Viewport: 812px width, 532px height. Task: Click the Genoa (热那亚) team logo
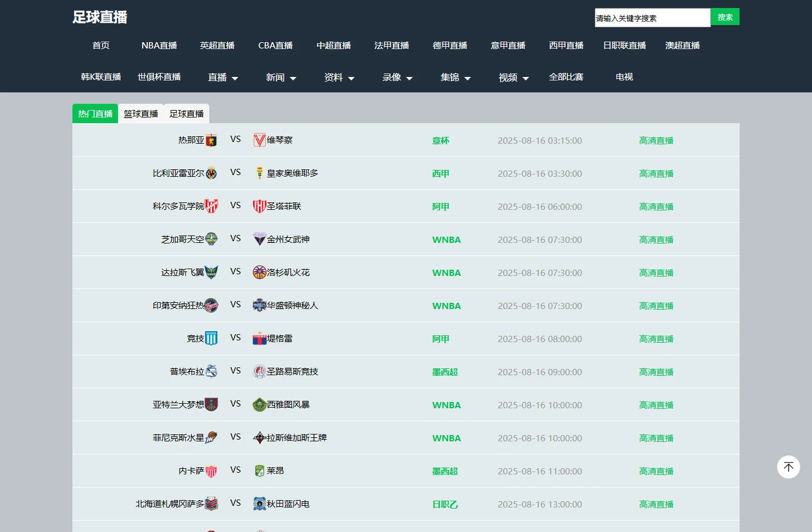tap(211, 140)
